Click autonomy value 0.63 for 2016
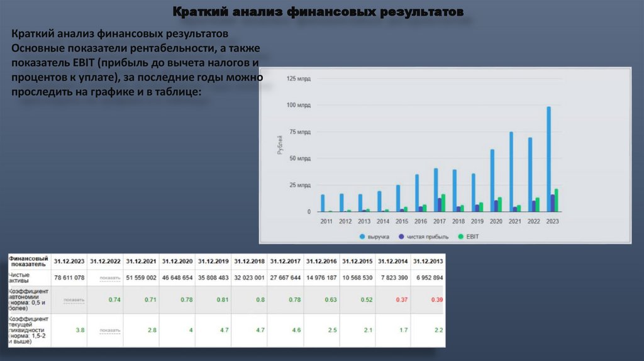 [331, 300]
